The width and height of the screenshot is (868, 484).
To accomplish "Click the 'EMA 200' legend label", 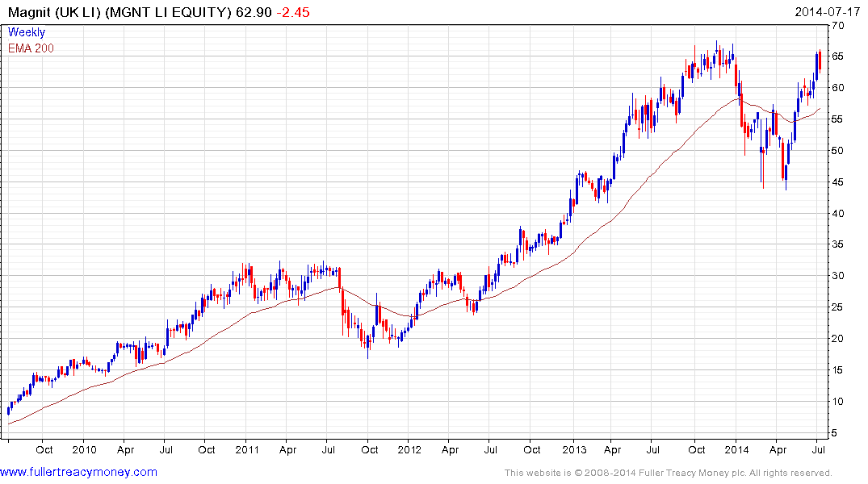I will coord(31,48).
